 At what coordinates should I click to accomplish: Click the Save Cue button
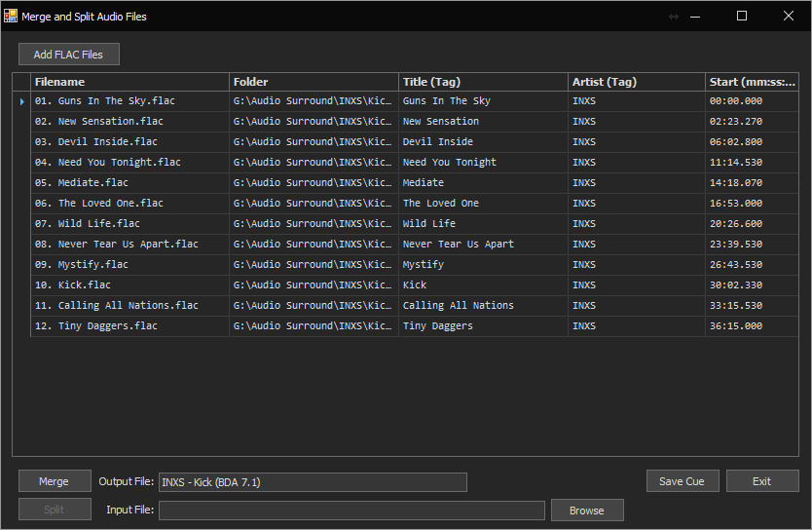click(x=682, y=481)
